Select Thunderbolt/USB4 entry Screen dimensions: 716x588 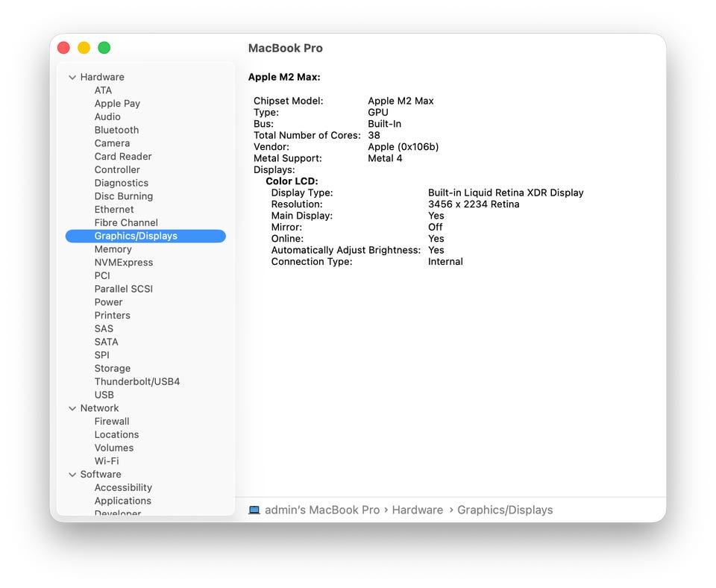(137, 382)
